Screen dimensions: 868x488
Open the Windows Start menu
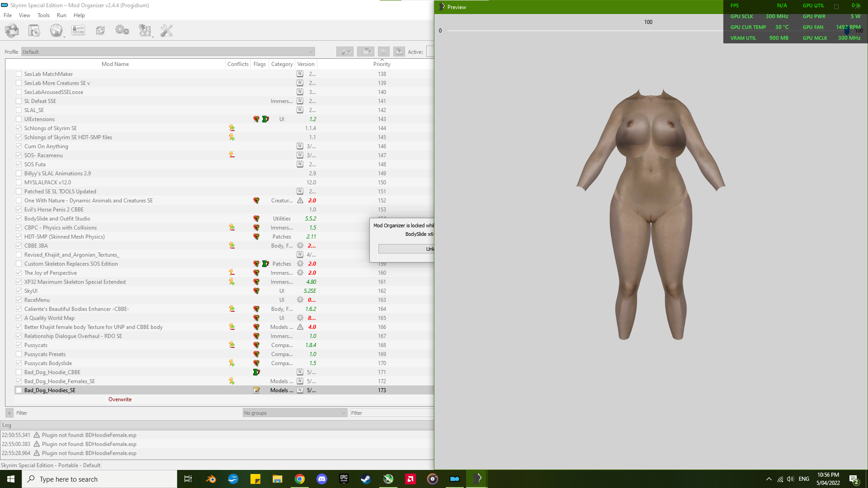(x=11, y=479)
